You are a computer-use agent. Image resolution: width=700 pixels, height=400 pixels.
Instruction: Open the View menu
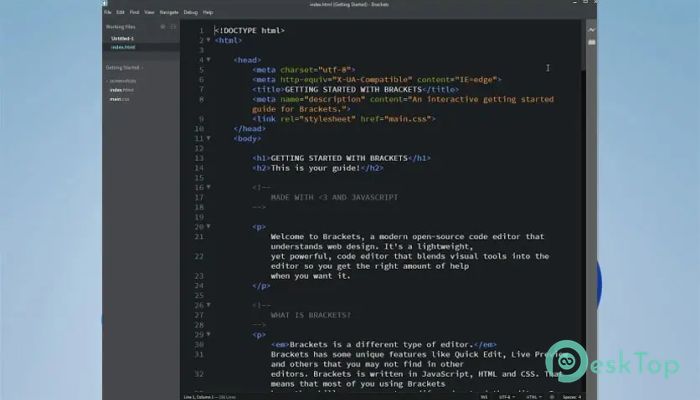(x=149, y=12)
